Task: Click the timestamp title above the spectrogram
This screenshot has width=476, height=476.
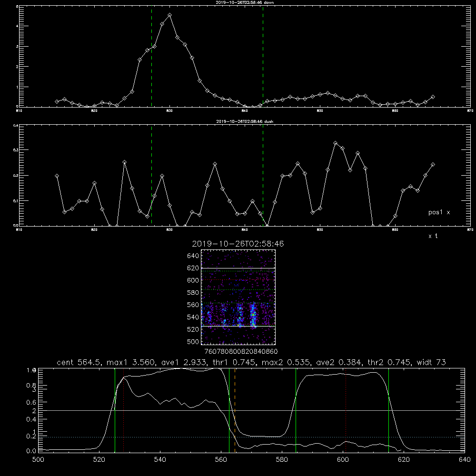Action: click(x=238, y=244)
